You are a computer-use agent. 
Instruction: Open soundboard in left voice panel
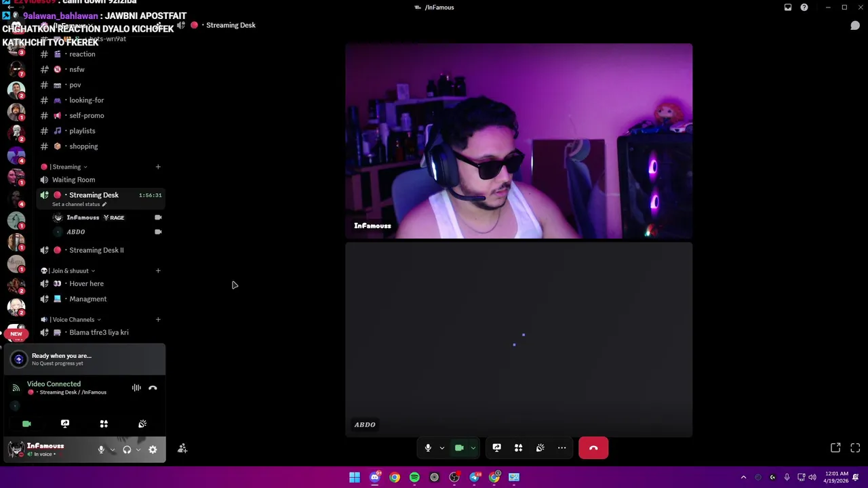click(x=142, y=424)
